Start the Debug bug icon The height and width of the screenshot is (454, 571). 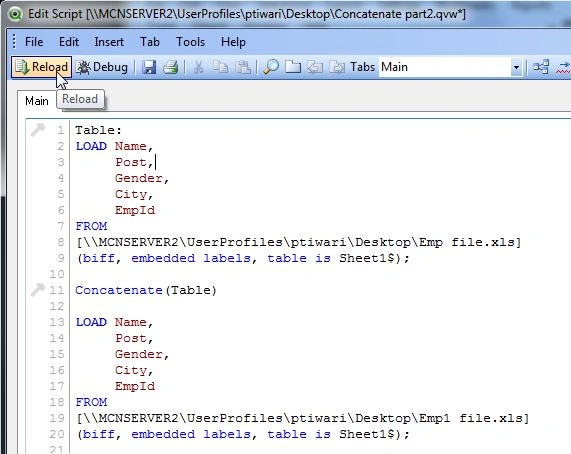point(102,67)
